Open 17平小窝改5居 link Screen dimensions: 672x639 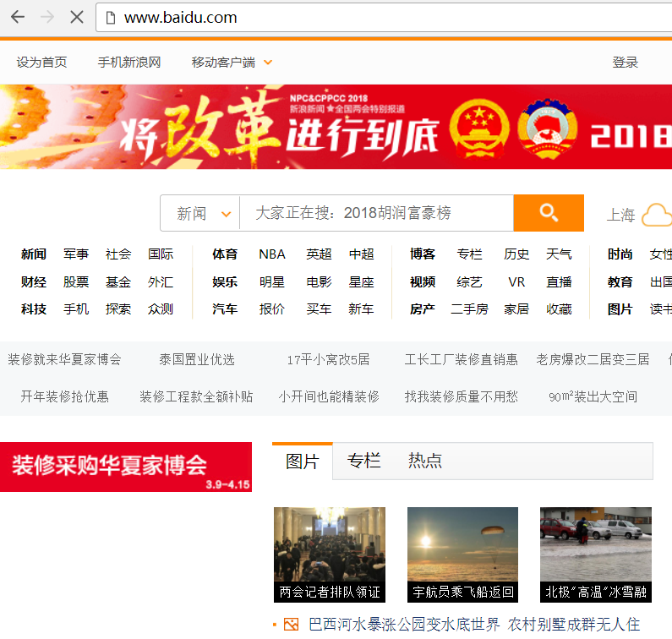(328, 359)
